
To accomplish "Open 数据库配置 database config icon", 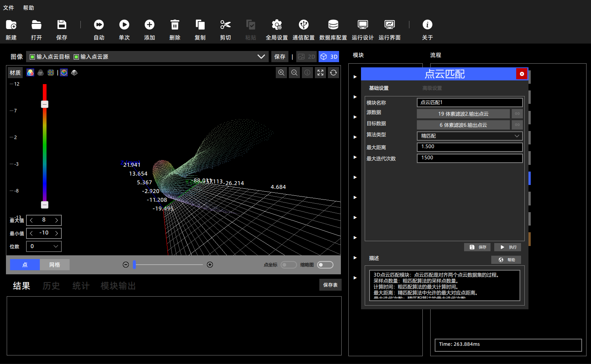I will 333,25.
